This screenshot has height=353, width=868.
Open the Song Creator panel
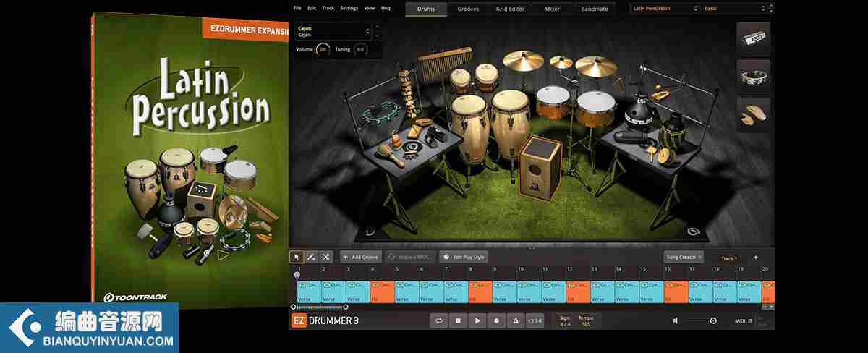(684, 257)
